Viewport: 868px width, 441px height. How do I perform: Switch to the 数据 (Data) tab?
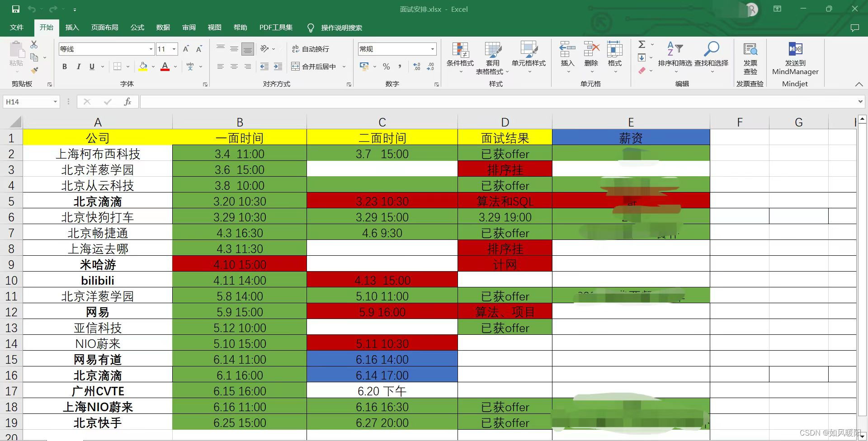(x=163, y=28)
